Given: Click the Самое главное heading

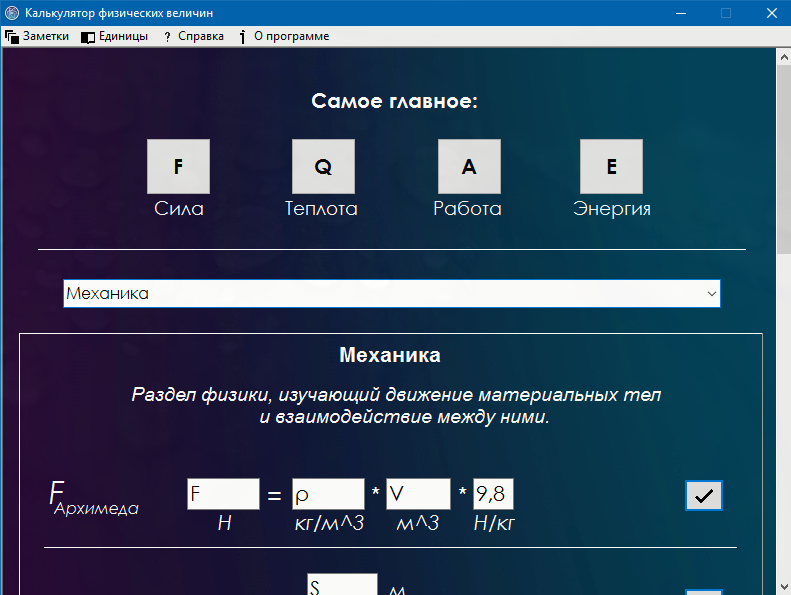Looking at the screenshot, I should click(394, 101).
